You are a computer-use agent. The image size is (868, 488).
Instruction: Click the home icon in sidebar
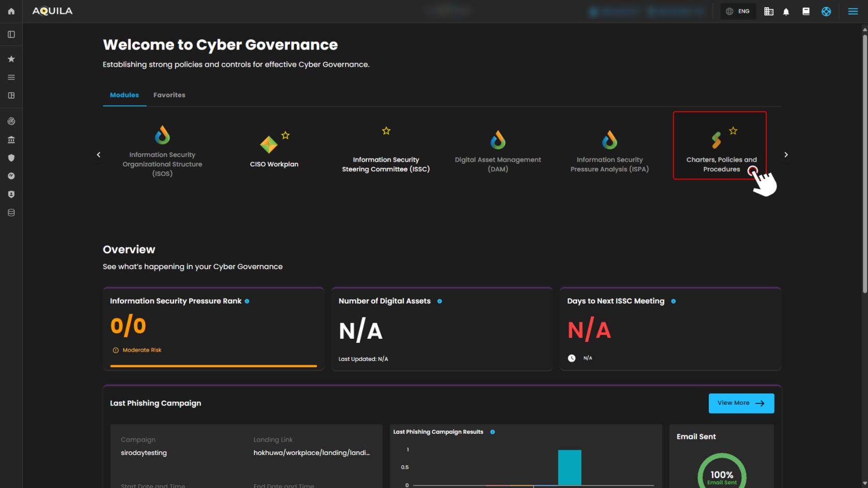pyautogui.click(x=11, y=11)
